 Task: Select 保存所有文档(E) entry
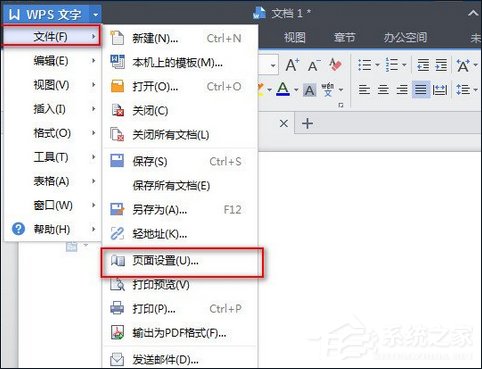180,186
